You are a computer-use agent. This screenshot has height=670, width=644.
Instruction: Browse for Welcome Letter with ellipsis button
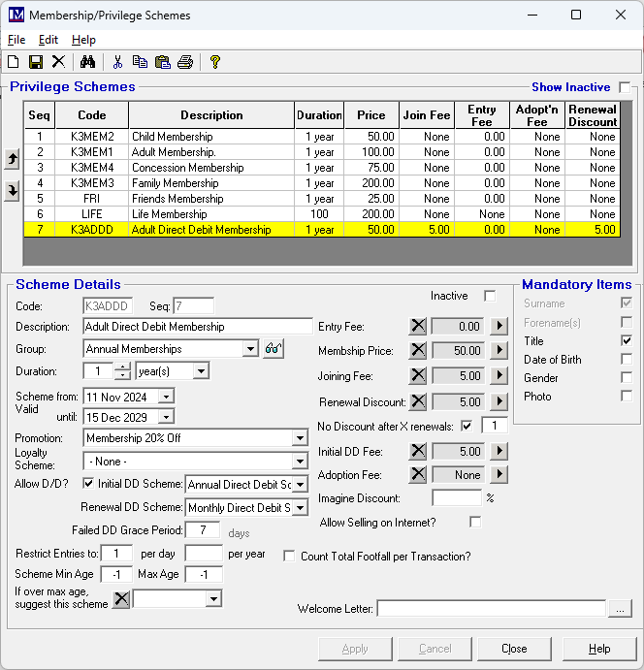coord(621,609)
